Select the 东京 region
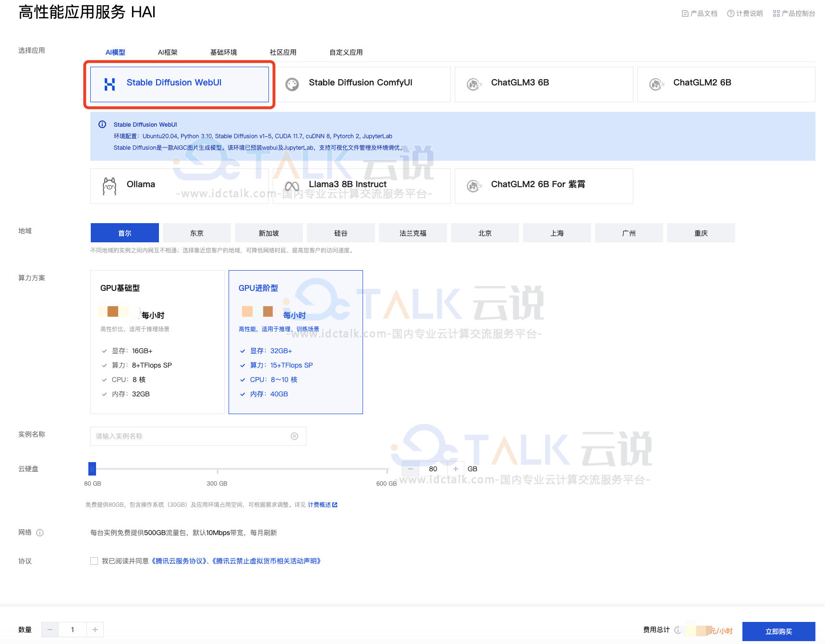This screenshot has width=825, height=644. click(x=197, y=233)
